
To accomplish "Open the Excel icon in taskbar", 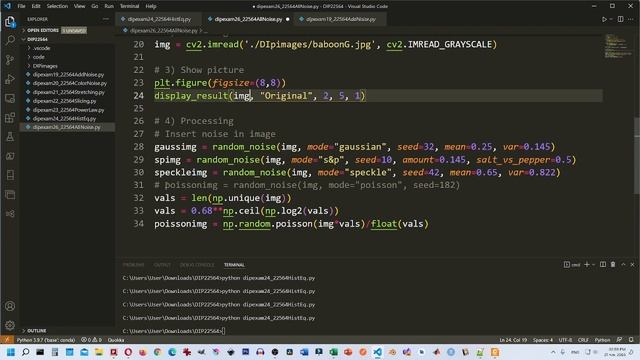I will tap(333, 352).
